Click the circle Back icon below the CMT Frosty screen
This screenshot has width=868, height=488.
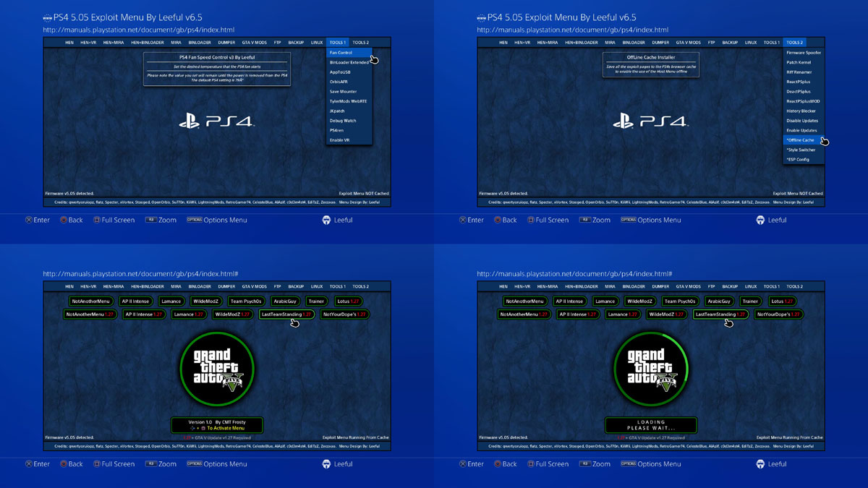click(64, 464)
